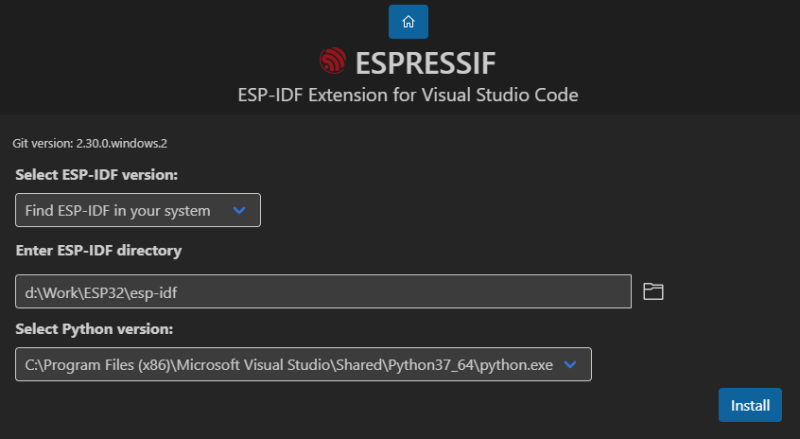Click the Microsoft Visual Studio Python path text

(289, 365)
